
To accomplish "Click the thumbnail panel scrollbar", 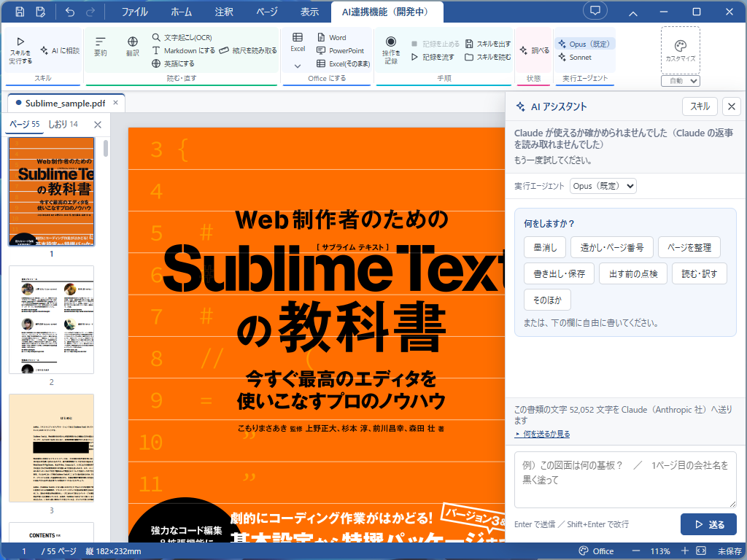I will coord(106,148).
